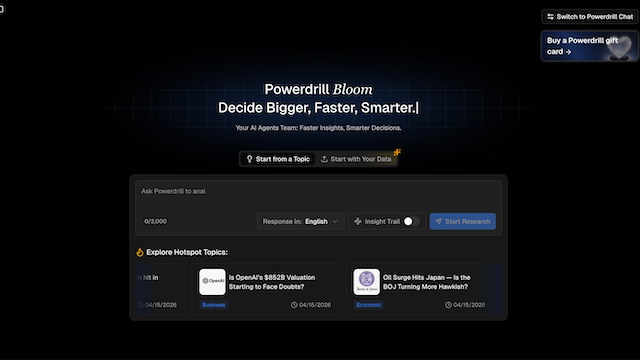This screenshot has width=640, height=360.
Task: Click the Insight Trail sparkle icon
Action: [358, 221]
